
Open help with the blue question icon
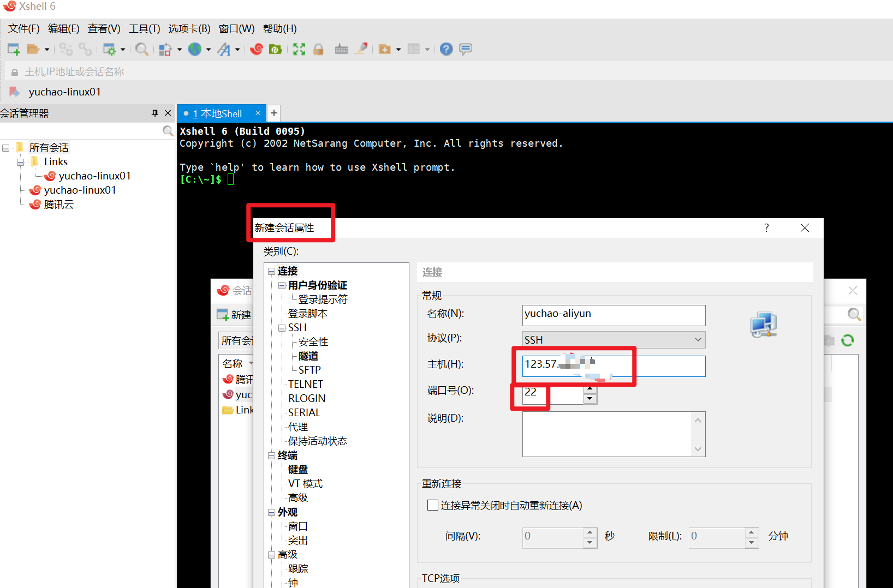tap(446, 49)
